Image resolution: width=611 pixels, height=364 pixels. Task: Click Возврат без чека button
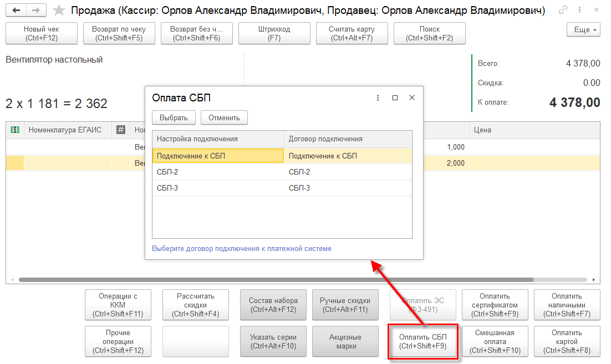tap(196, 33)
